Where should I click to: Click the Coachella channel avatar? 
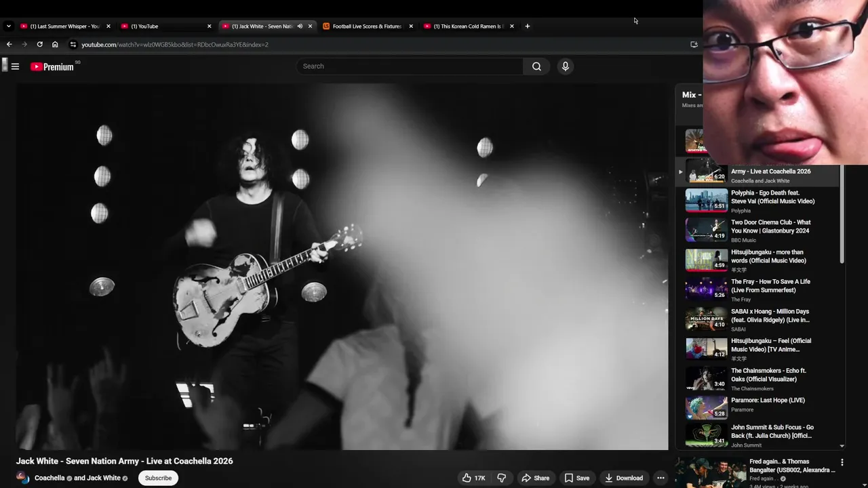[x=23, y=478]
